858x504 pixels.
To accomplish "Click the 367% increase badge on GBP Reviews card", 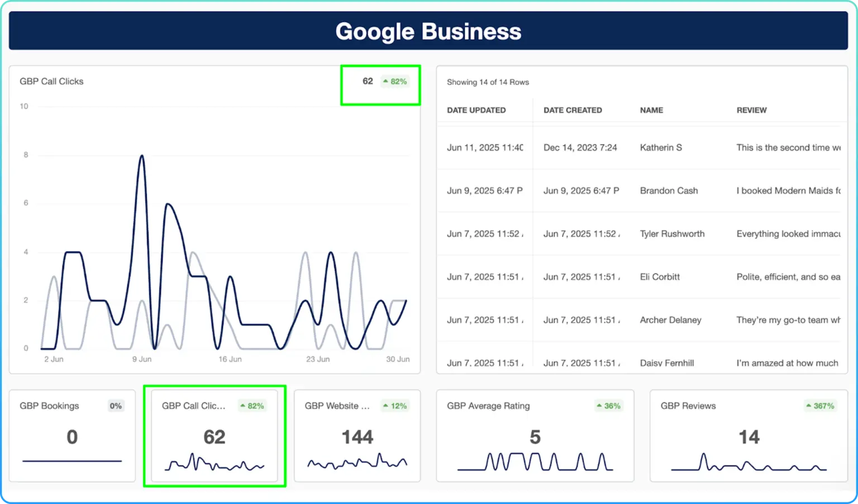I will point(819,406).
